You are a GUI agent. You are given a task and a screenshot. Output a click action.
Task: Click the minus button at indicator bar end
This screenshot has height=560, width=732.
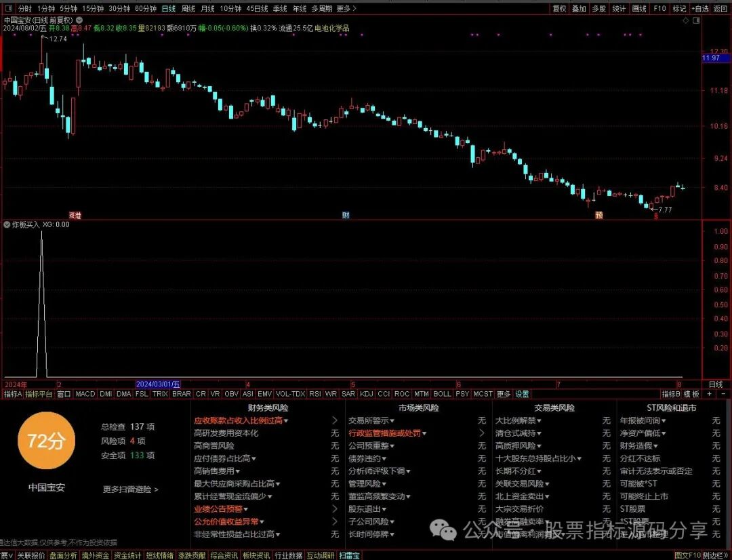point(724,394)
